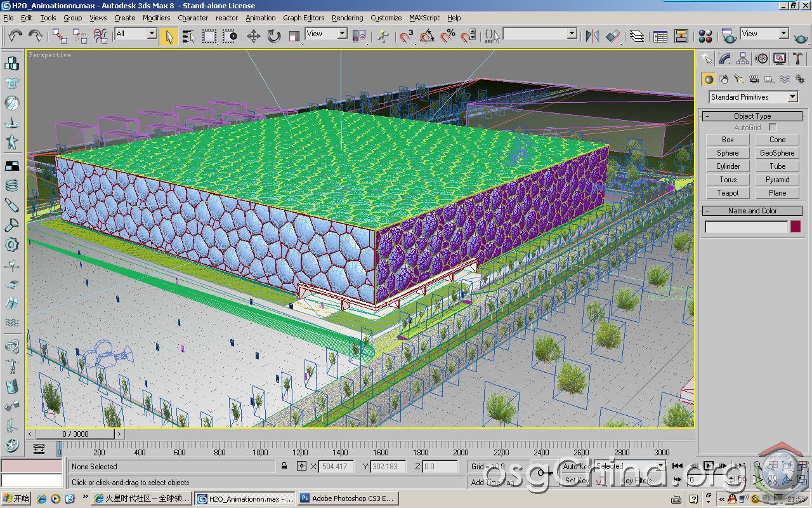Image resolution: width=812 pixels, height=508 pixels.
Task: Open the reactor menu
Action: (x=226, y=18)
